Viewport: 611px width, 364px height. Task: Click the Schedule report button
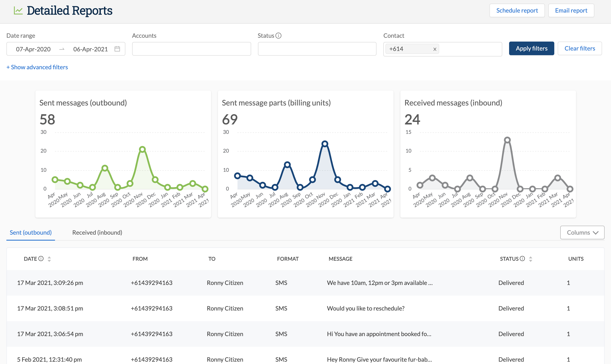[517, 10]
